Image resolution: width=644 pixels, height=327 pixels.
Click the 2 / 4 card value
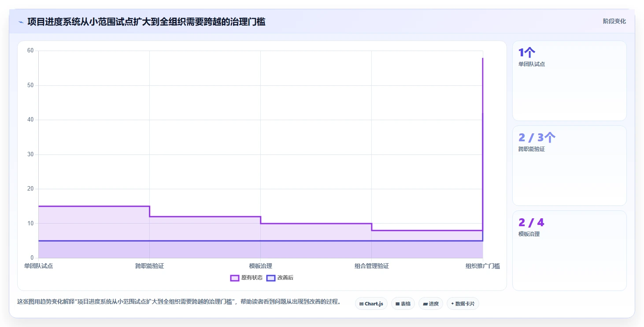(x=531, y=223)
